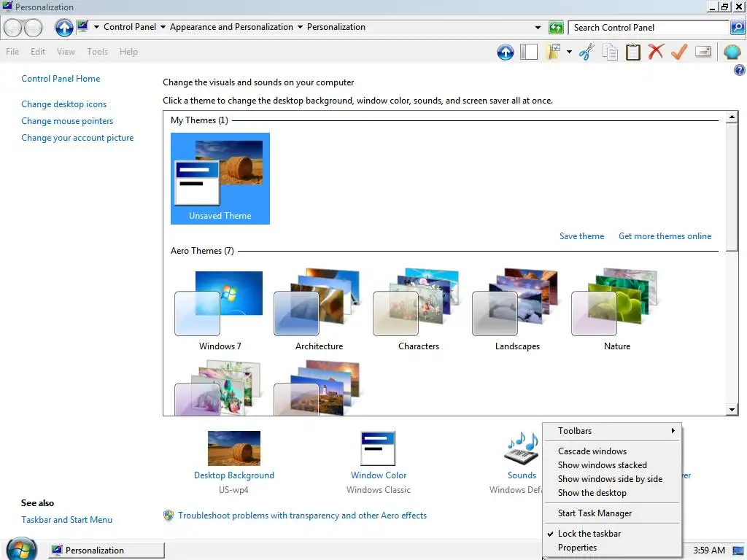
Task: Open the File menu
Action: point(12,52)
